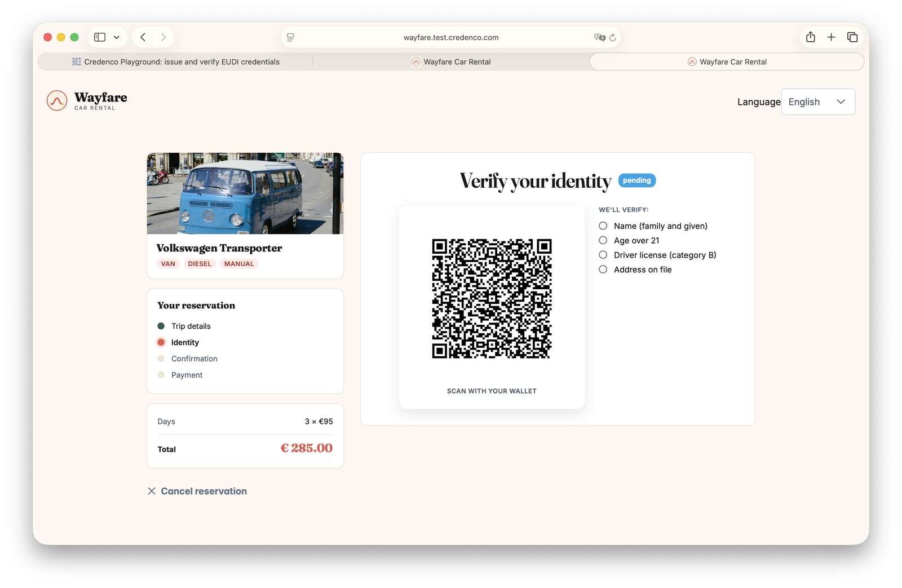Open the Share icon in toolbar
902x588 pixels.
(x=811, y=37)
